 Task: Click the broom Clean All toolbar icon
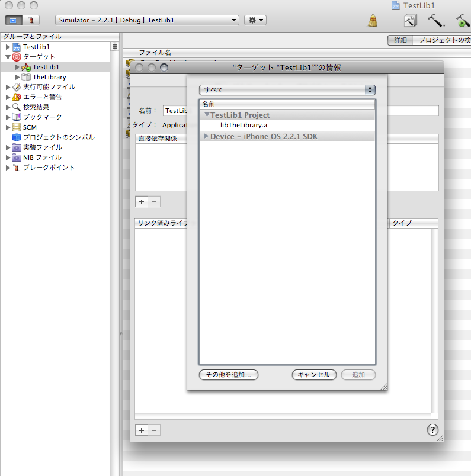point(373,21)
